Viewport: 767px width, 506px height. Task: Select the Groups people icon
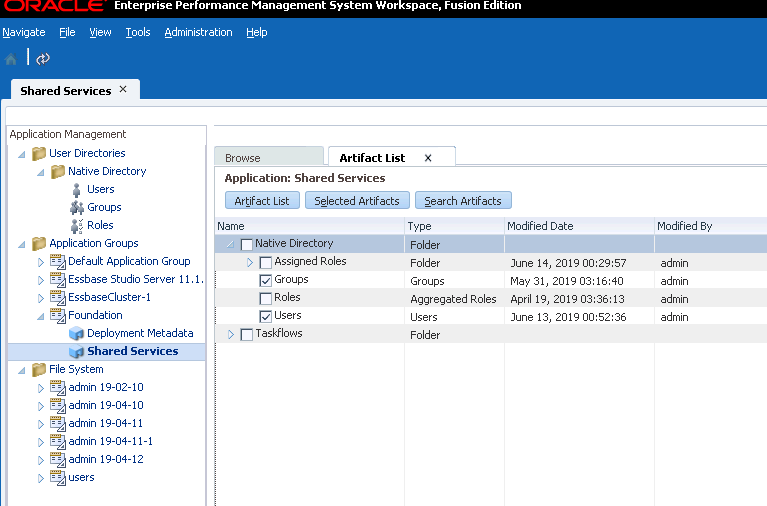pyautogui.click(x=77, y=208)
